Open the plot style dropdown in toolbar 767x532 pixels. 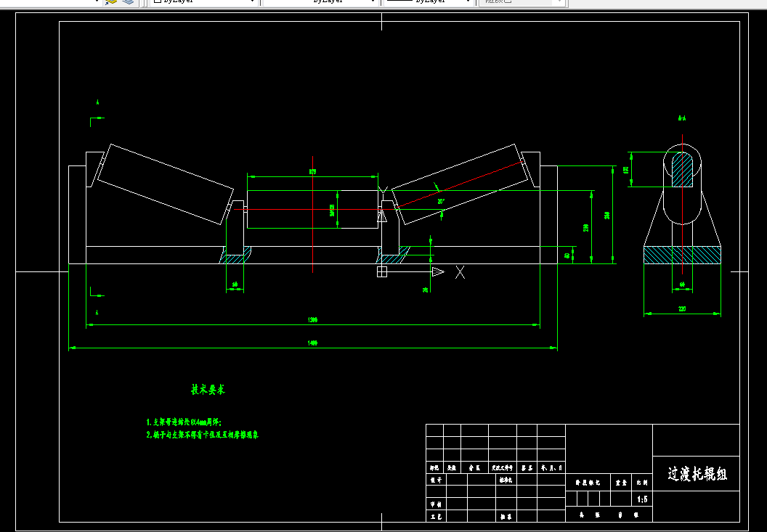pos(522,1)
